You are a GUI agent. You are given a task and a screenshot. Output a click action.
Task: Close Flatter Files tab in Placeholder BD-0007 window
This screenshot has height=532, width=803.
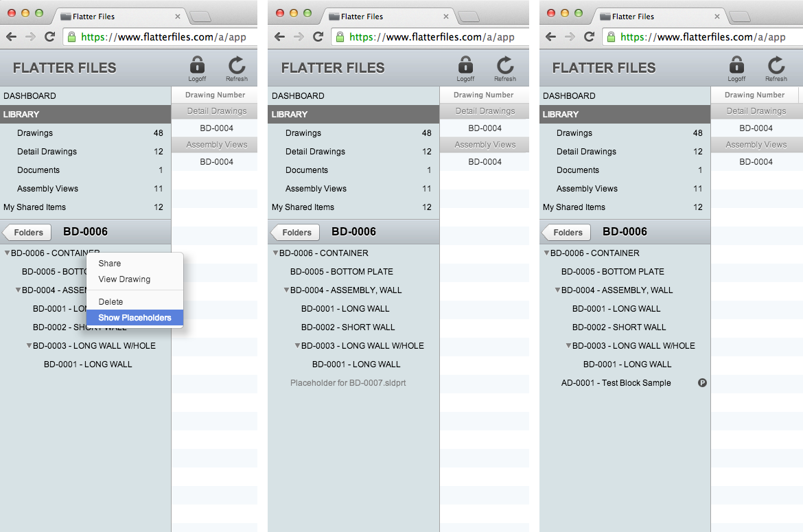[x=446, y=16]
